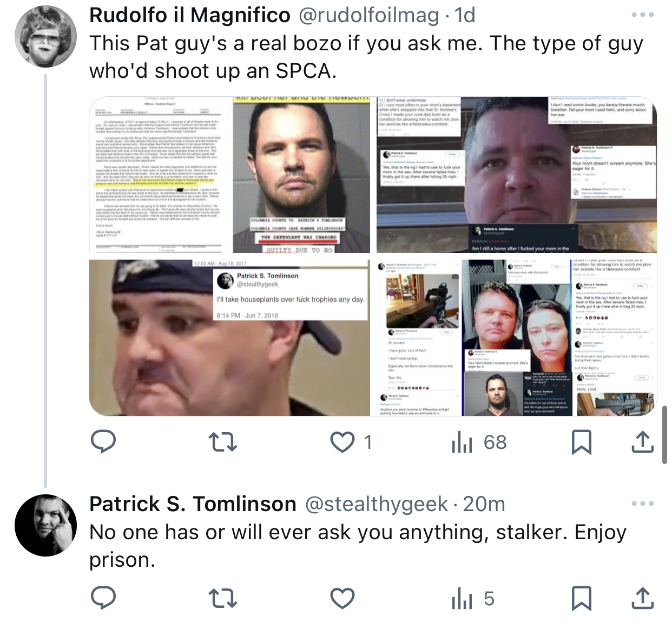View analytics showing 5 views
The image size is (672, 629).
[x=473, y=599]
